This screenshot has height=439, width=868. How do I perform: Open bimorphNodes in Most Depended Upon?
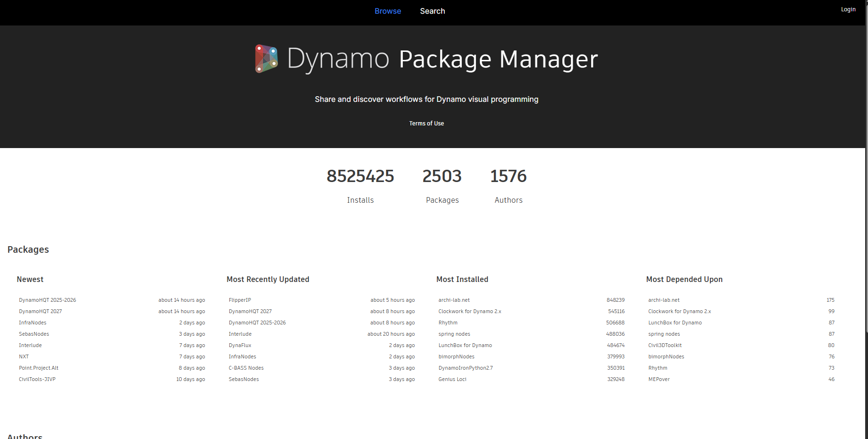click(666, 356)
